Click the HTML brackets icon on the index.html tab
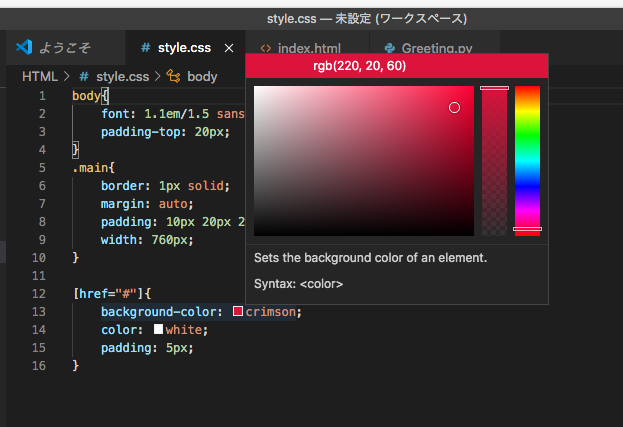623x427 pixels. pyautogui.click(x=266, y=48)
